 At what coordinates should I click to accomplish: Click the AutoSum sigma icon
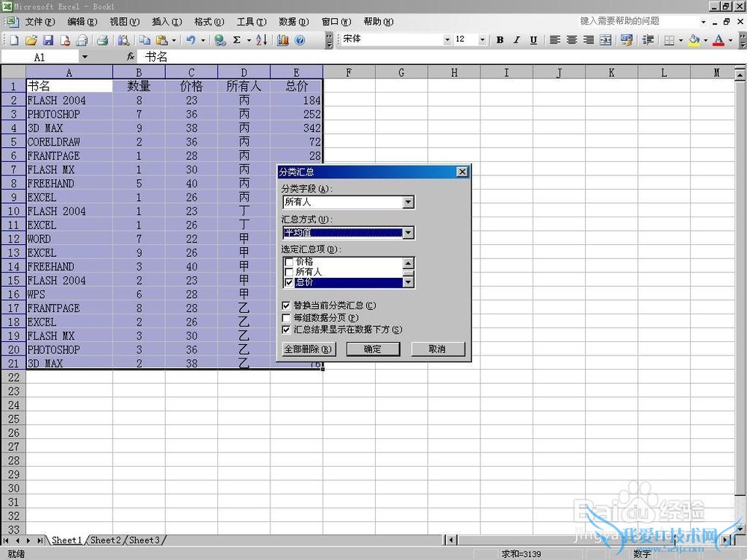[x=237, y=40]
